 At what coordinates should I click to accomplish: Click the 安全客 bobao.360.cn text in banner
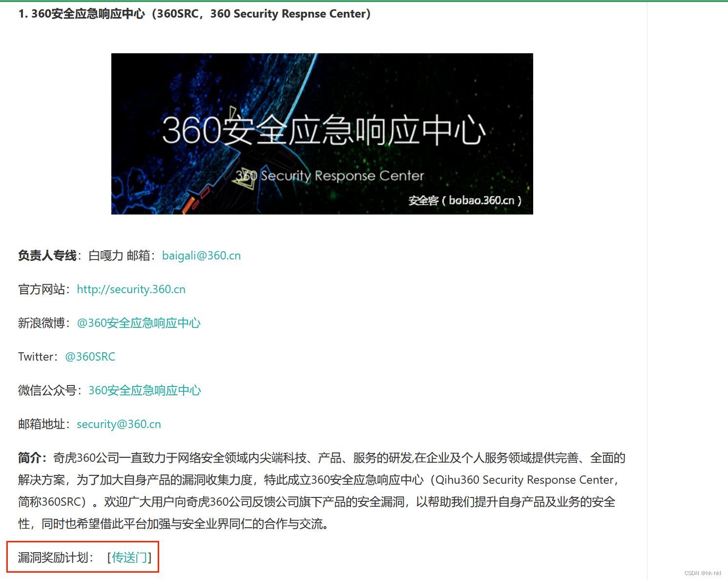pos(464,200)
